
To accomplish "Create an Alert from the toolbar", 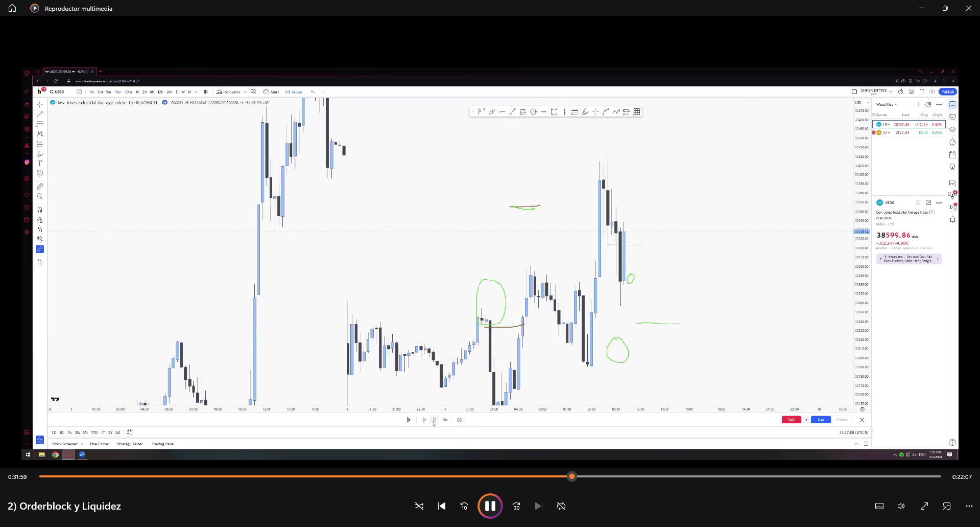I will tap(271, 92).
